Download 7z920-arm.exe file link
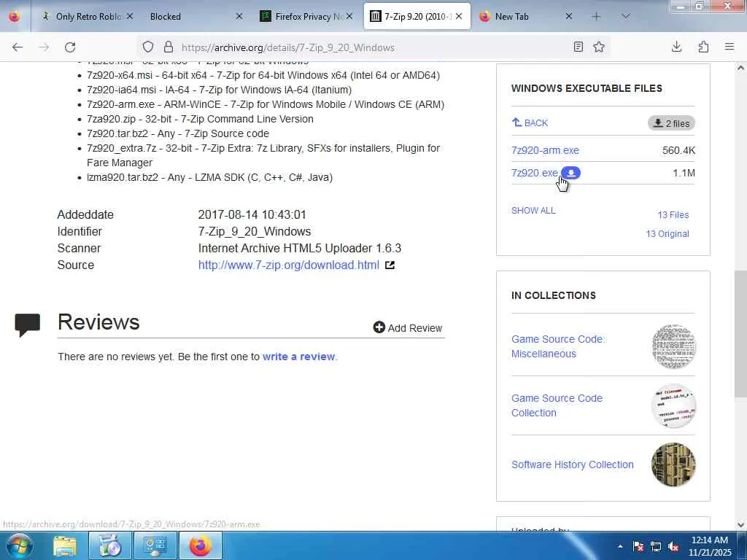 click(545, 150)
